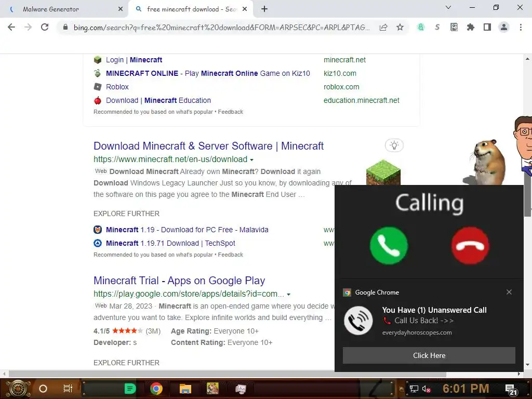Click the lightbulb insights icon
This screenshot has height=399, width=532.
coord(394,145)
